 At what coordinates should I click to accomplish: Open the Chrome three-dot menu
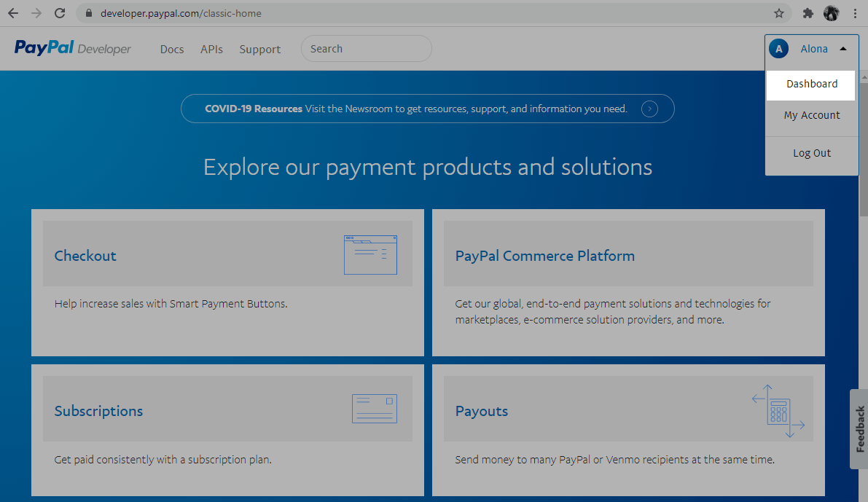point(855,13)
